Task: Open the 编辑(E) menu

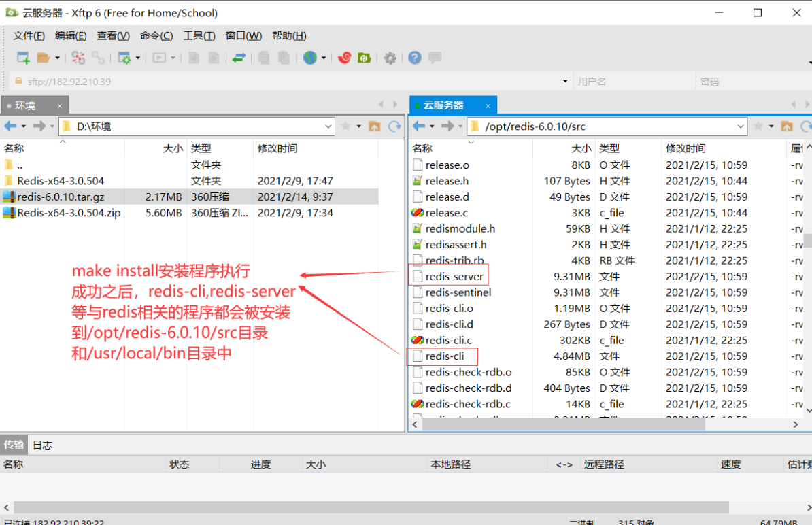Action: point(71,36)
